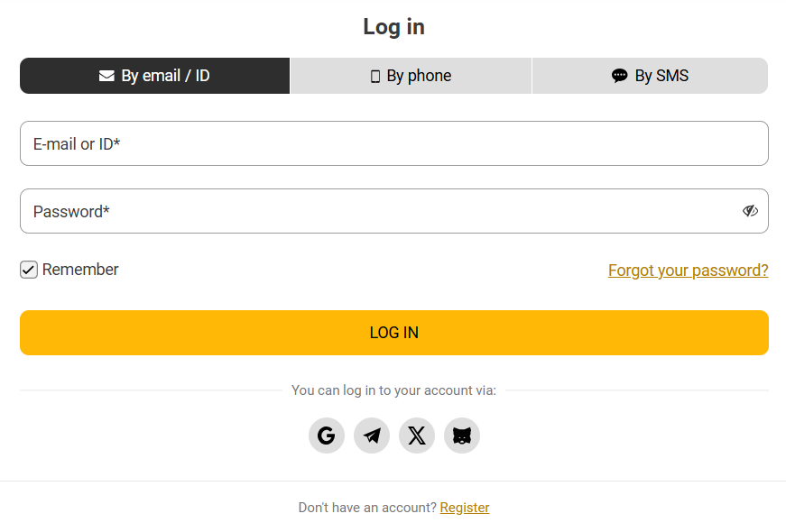The image size is (786, 532).
Task: Uncheck the Remember checkbox
Action: coord(29,270)
